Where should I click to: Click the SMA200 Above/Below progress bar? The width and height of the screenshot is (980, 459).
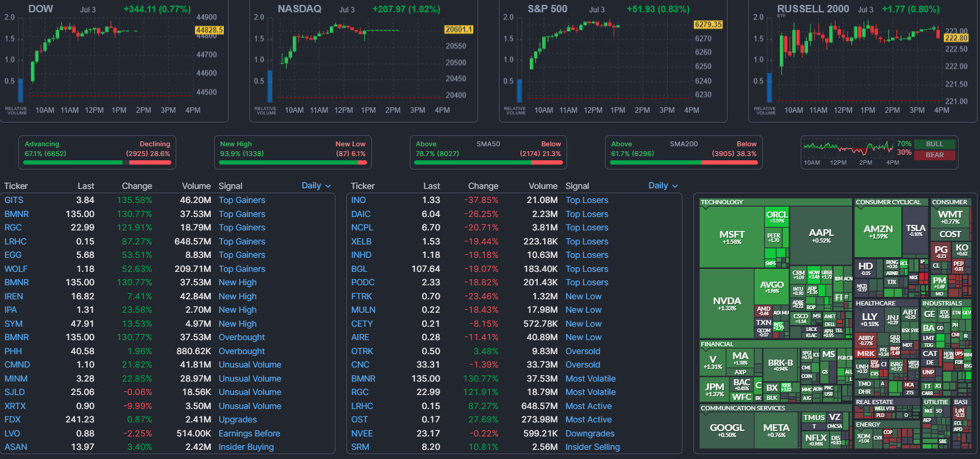pos(684,163)
